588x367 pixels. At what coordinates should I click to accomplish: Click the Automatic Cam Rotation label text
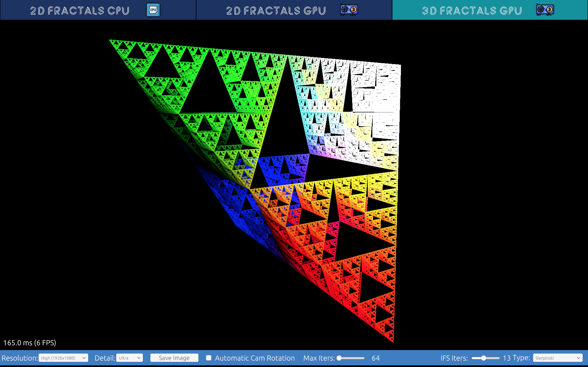tap(255, 358)
